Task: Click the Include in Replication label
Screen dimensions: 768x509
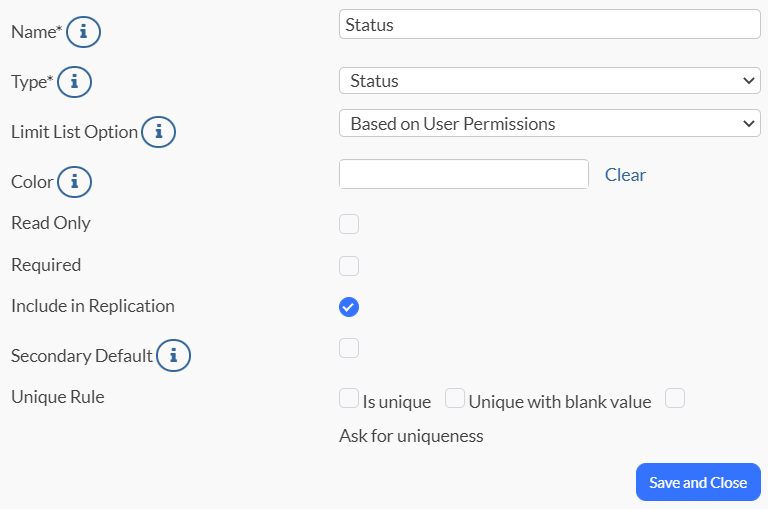Action: point(93,306)
